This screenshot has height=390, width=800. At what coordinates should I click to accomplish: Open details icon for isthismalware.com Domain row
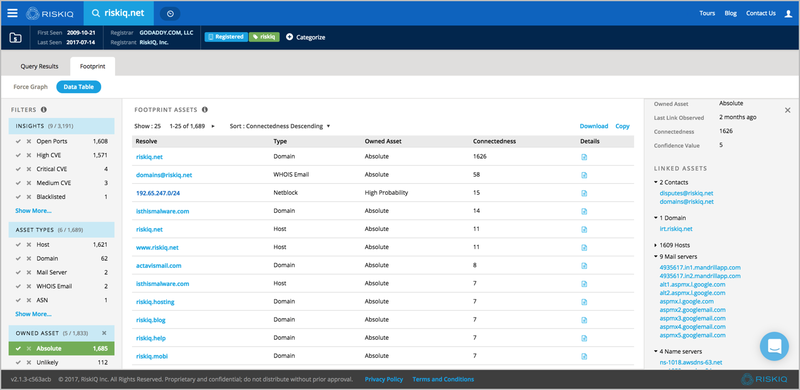584,211
